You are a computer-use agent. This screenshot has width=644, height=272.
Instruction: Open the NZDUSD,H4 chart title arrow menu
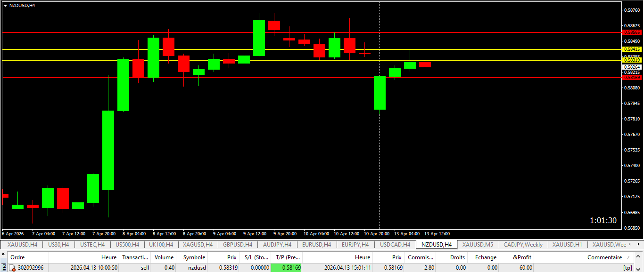click(5, 5)
